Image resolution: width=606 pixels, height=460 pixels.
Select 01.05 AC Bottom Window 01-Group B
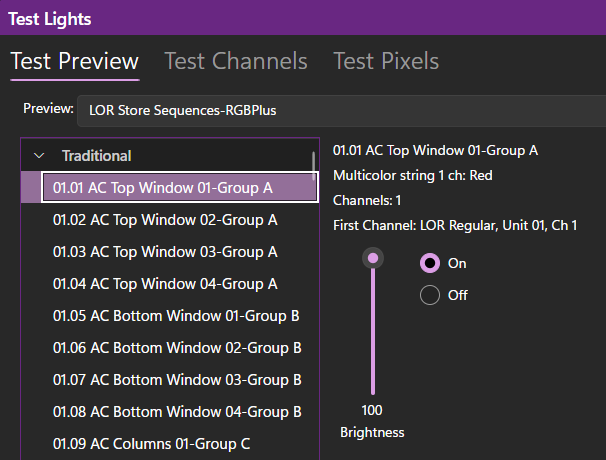176,316
